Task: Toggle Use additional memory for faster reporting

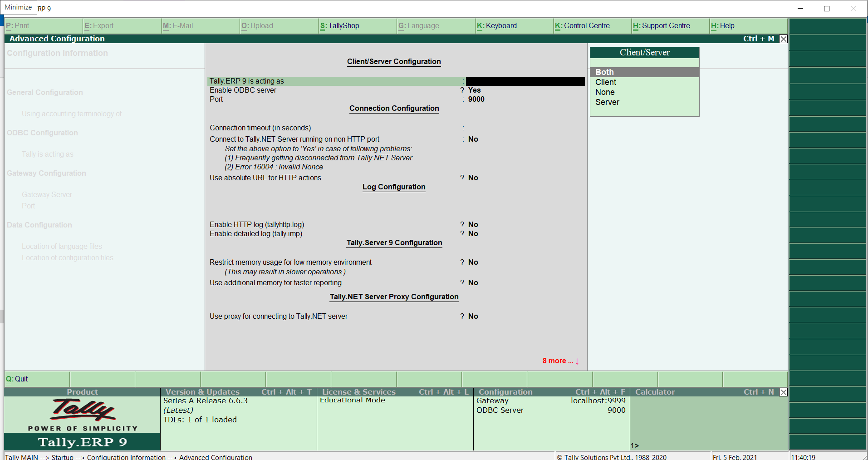Action: (x=473, y=283)
